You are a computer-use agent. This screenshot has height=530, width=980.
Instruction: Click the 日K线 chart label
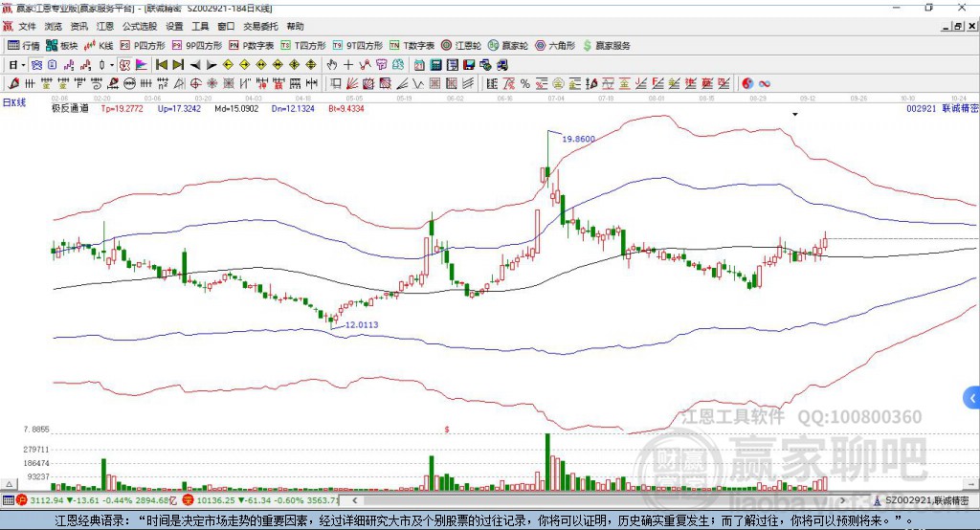(14, 102)
